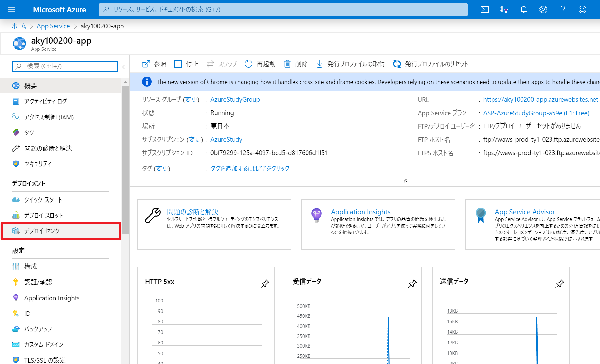
Task: Open Application Insights sidebar item
Action: [x=61, y=298]
